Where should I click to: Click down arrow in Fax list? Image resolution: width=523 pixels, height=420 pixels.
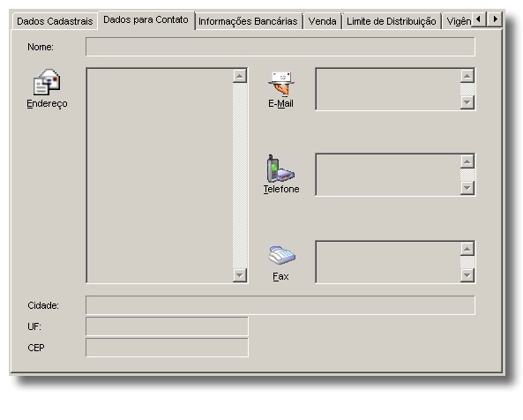click(467, 275)
